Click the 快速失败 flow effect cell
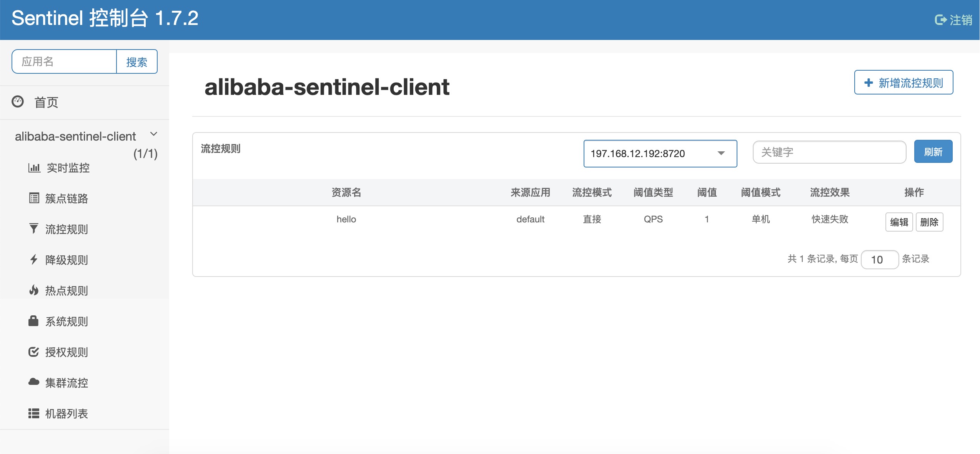Viewport: 980px width, 454px height. 830,219
